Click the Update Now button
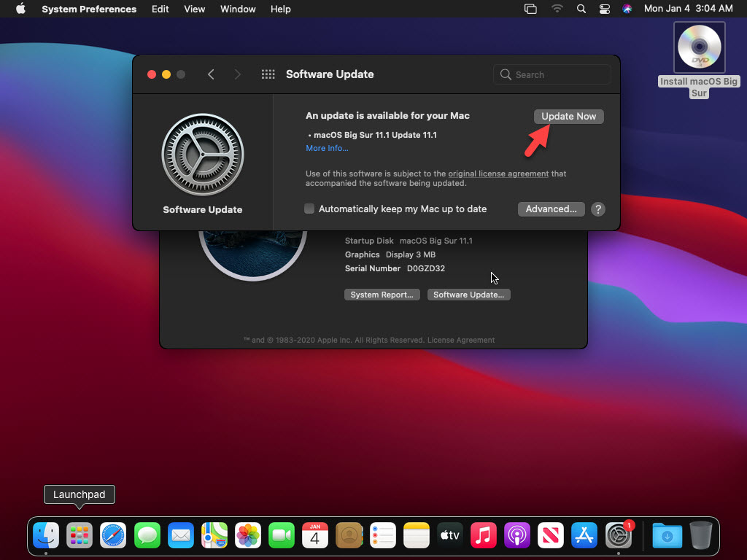747x560 pixels. (x=568, y=116)
